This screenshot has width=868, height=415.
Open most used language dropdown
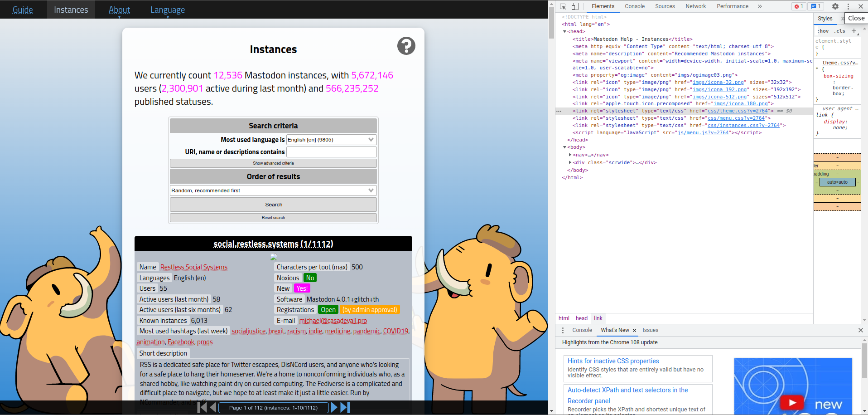(331, 140)
